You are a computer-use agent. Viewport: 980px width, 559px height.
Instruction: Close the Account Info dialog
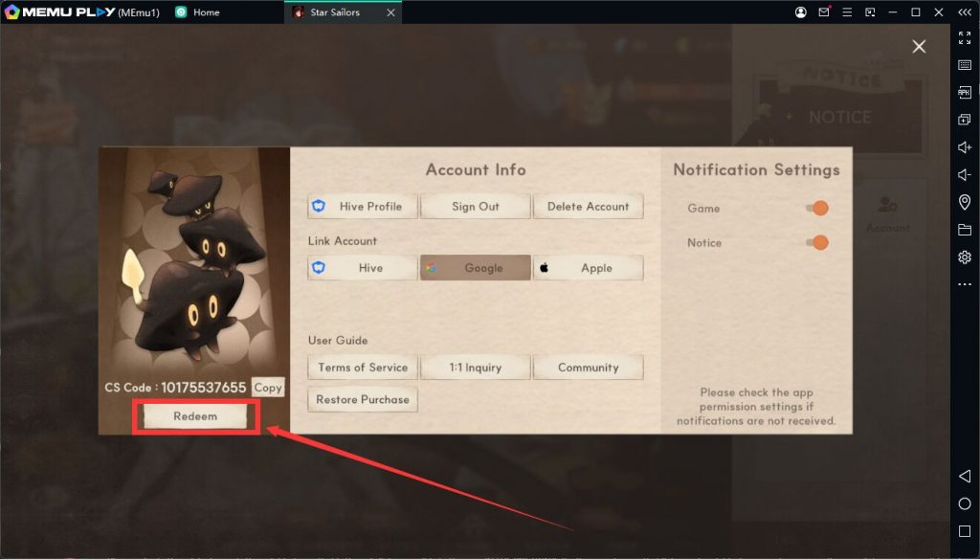coord(919,46)
